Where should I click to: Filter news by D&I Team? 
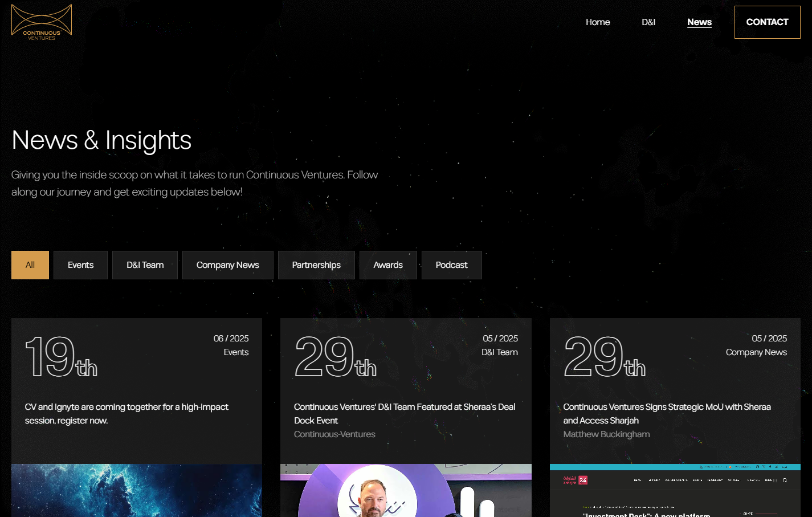tap(145, 265)
